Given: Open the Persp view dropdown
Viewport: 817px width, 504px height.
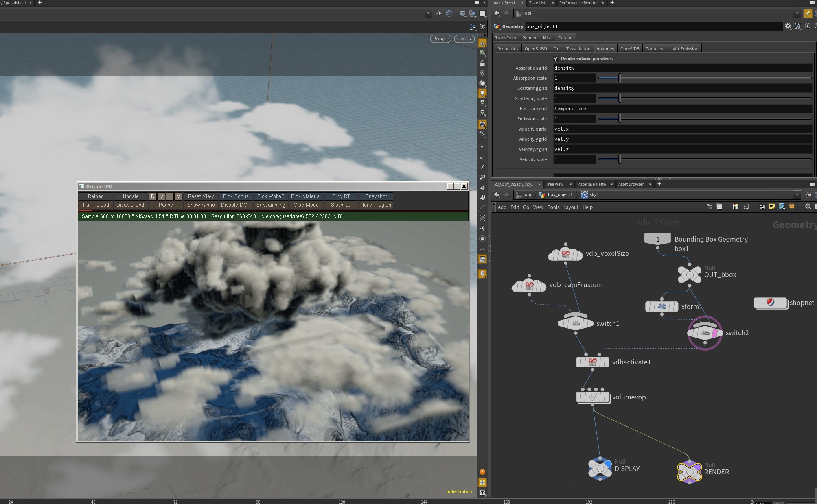Looking at the screenshot, I should (x=440, y=39).
